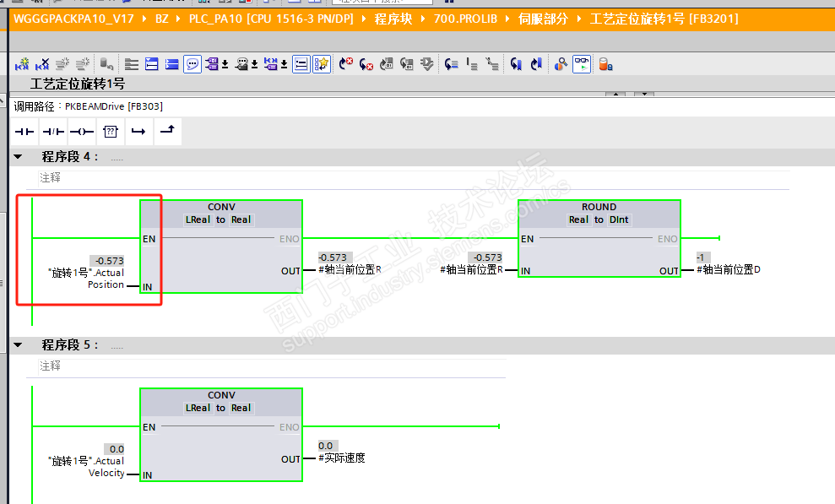Select BZ in breadcrumb path
835x504 pixels.
point(162,19)
